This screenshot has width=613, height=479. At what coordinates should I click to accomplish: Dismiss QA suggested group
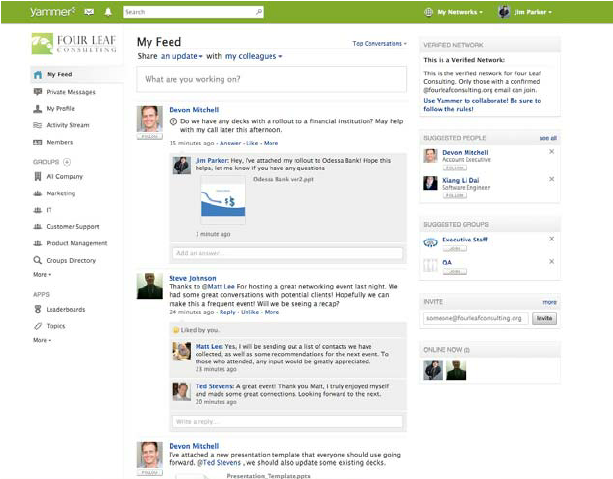pyautogui.click(x=552, y=262)
